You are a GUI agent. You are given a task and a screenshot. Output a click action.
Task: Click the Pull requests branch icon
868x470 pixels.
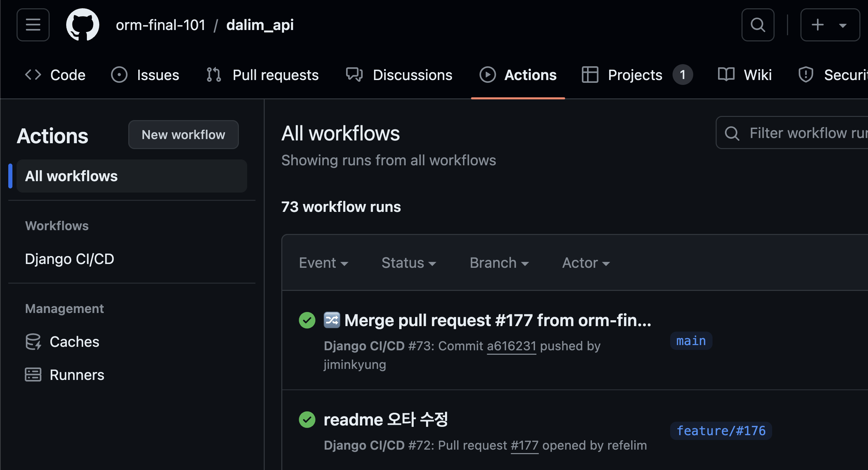(x=214, y=75)
